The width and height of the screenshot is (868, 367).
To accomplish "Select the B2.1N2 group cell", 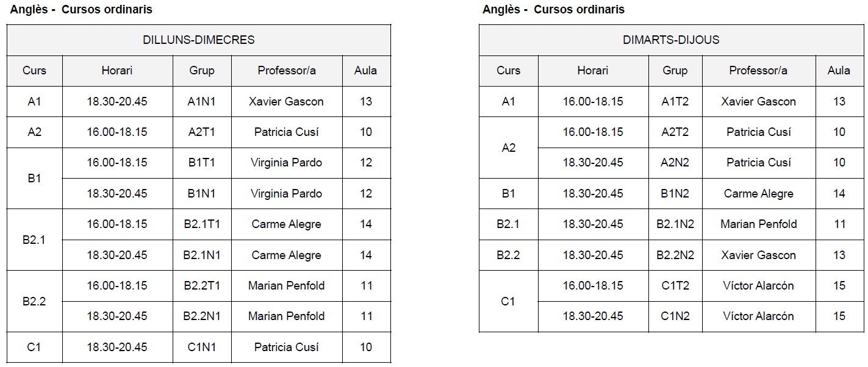I will 675,224.
